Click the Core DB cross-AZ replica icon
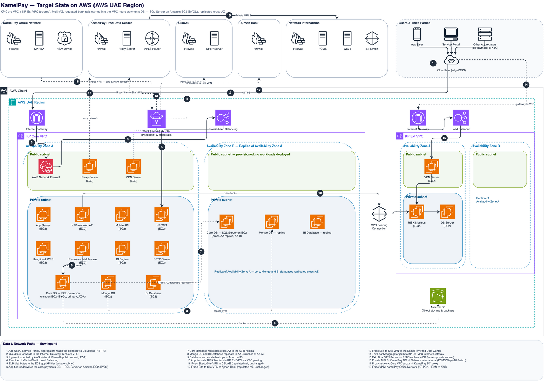Screen dimensions: 544x392 (227, 222)
